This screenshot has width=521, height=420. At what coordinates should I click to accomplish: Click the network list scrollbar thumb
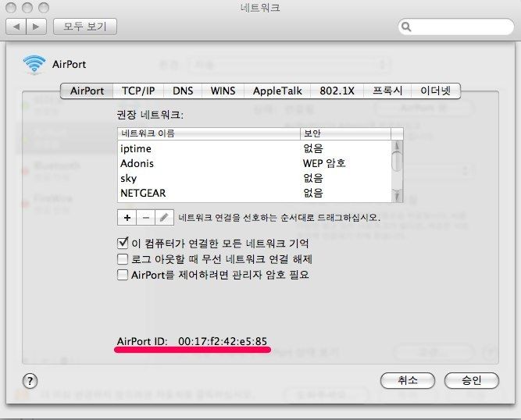pyautogui.click(x=397, y=162)
